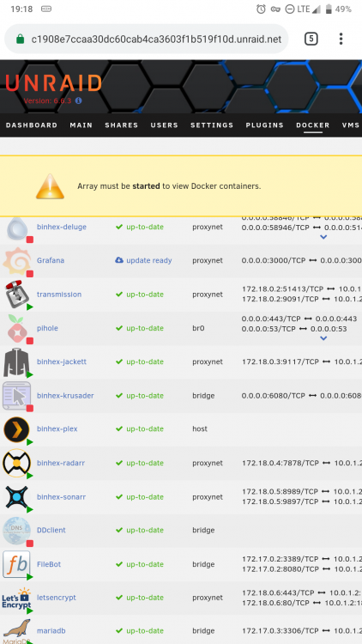Tap the battery icon in status bar

tap(329, 9)
